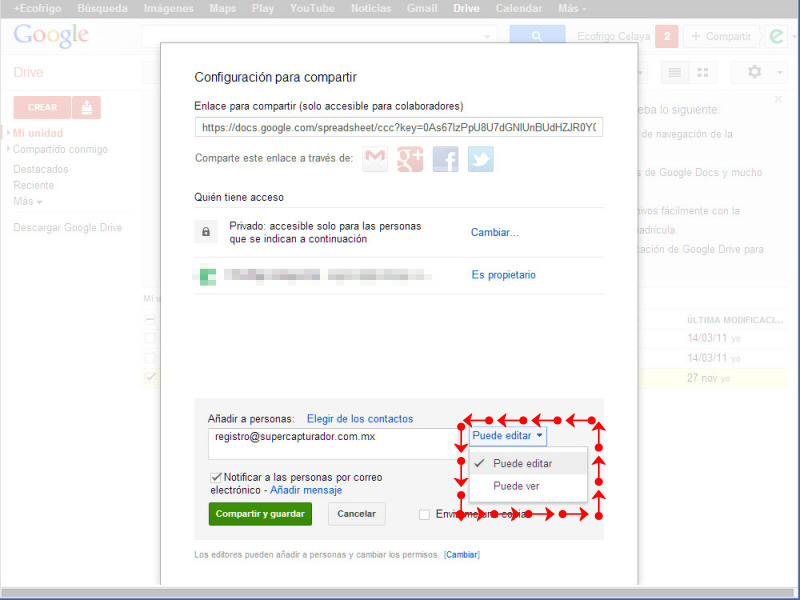This screenshot has height=600, width=800.
Task: Click ÚLTIMA MODIFICACI... column header
Action: (x=734, y=320)
